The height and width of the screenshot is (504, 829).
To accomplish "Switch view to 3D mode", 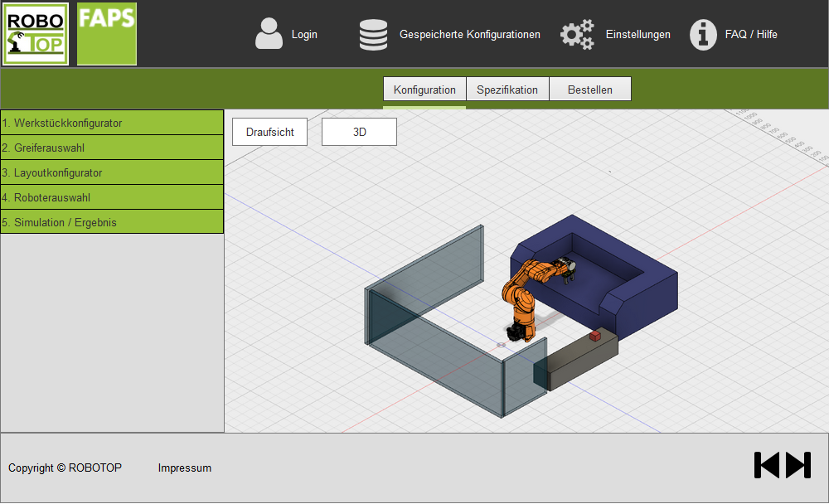I will click(359, 132).
